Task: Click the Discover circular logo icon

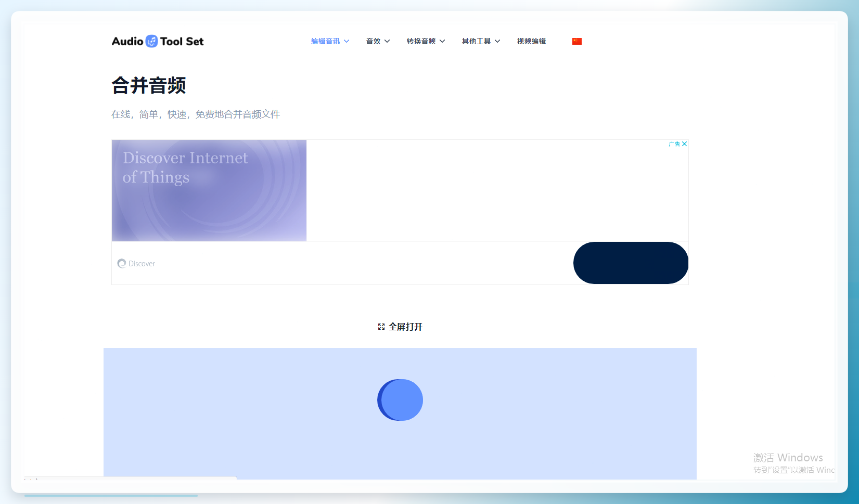Action: tap(122, 263)
